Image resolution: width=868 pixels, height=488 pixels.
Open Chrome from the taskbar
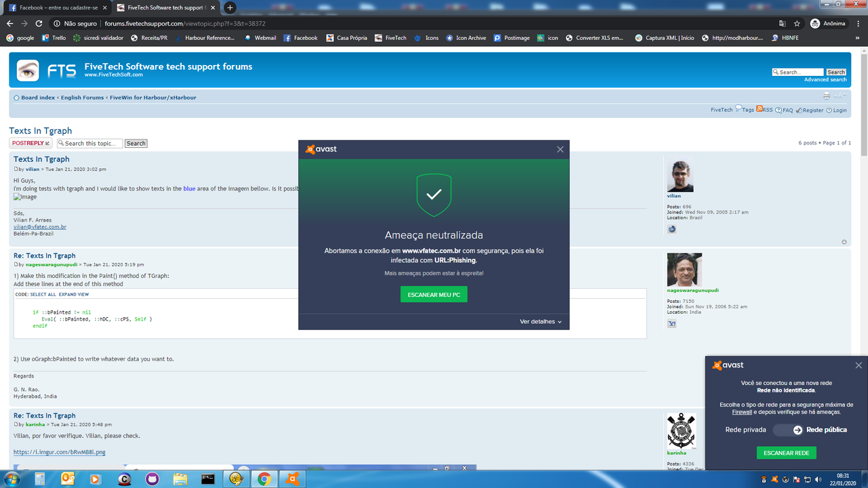[x=264, y=479]
